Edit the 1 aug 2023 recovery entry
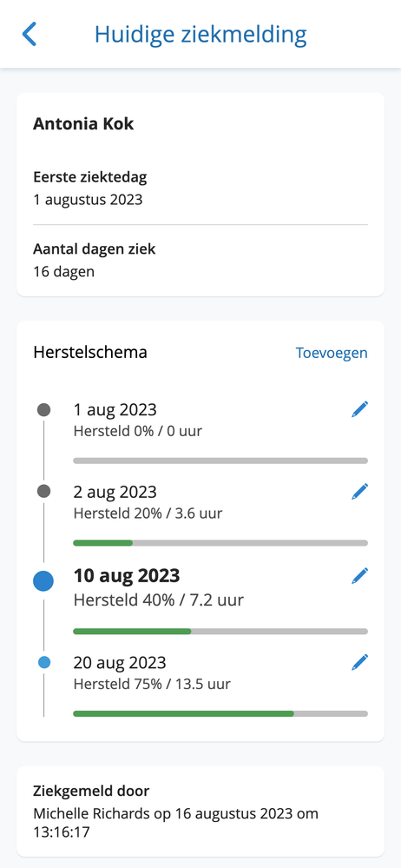Image resolution: width=401 pixels, height=868 pixels. click(x=359, y=409)
